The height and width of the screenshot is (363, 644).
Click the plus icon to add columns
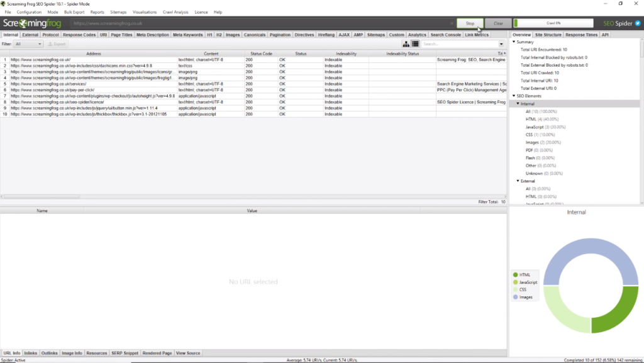[504, 53]
